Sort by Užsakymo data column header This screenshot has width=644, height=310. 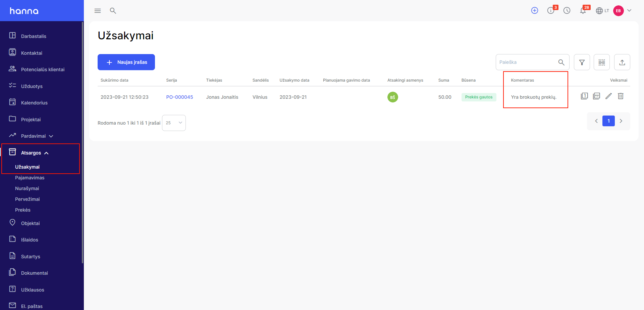[x=294, y=80]
